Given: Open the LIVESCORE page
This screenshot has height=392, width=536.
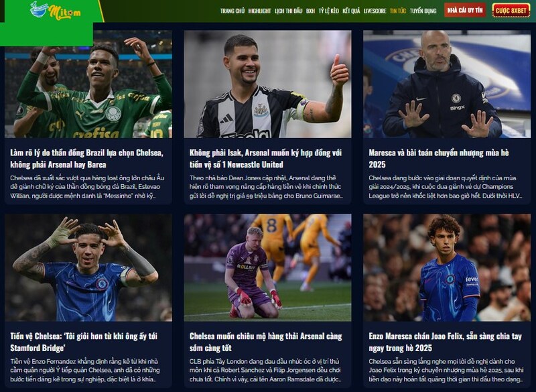Looking at the screenshot, I should click(x=375, y=11).
